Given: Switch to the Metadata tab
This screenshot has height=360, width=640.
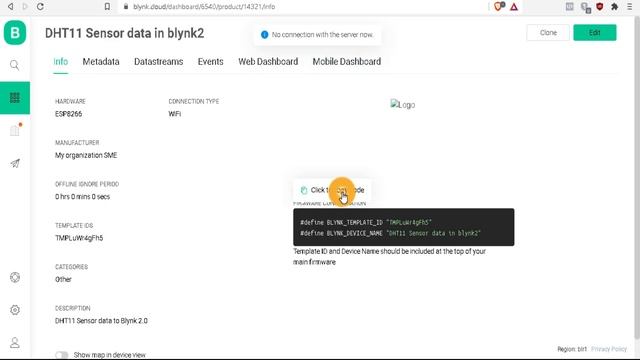Looking at the screenshot, I should pyautogui.click(x=101, y=62).
